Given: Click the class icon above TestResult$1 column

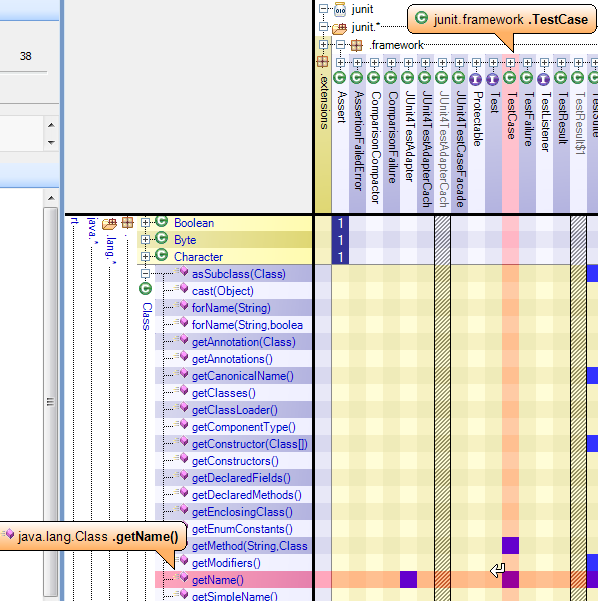Looking at the screenshot, I should (x=577, y=78).
